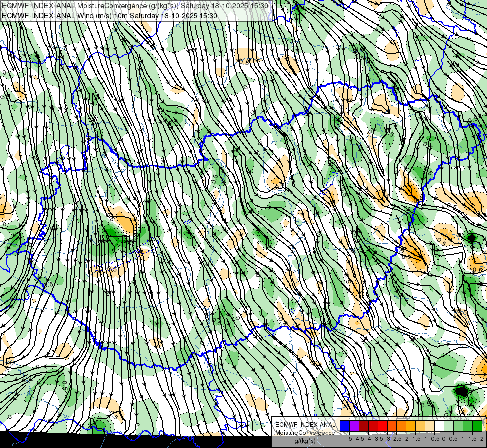The width and height of the screenshot is (487, 448).
Task: Click the -2 tick label on the color scale
Action: coord(406,439)
